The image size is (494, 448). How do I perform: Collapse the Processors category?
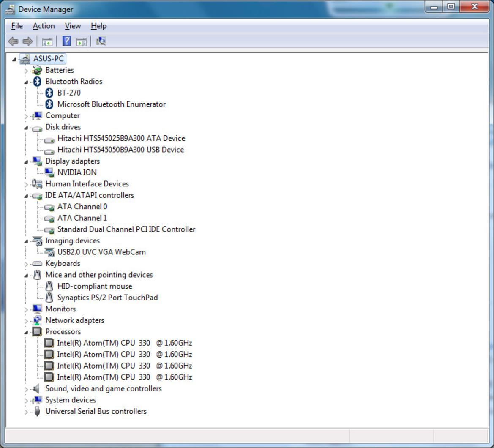point(26,332)
